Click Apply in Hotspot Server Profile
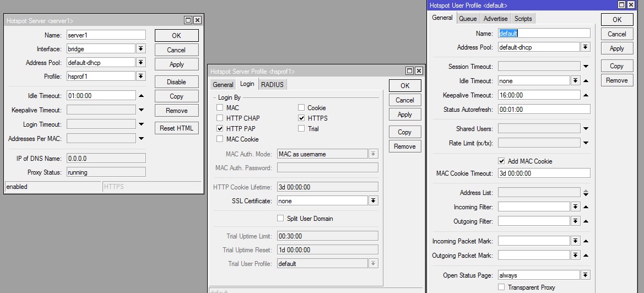Viewport: 644px width, 293px height. [405, 115]
